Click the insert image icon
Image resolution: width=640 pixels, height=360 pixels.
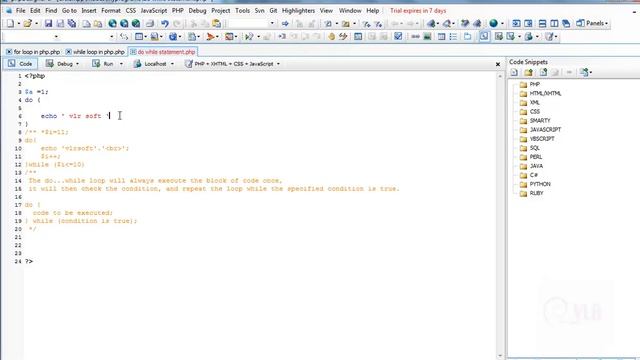pyautogui.click(x=427, y=37)
